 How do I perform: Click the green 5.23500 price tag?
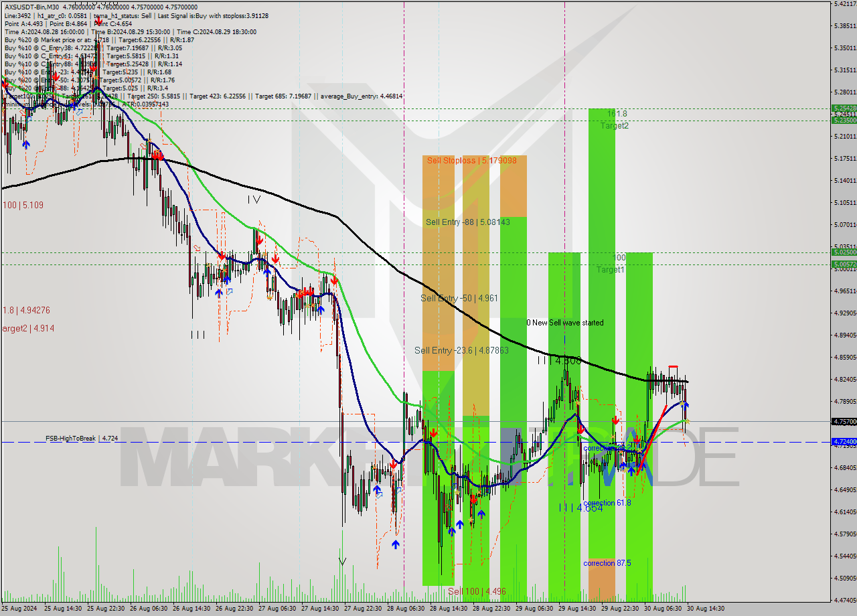(x=844, y=120)
